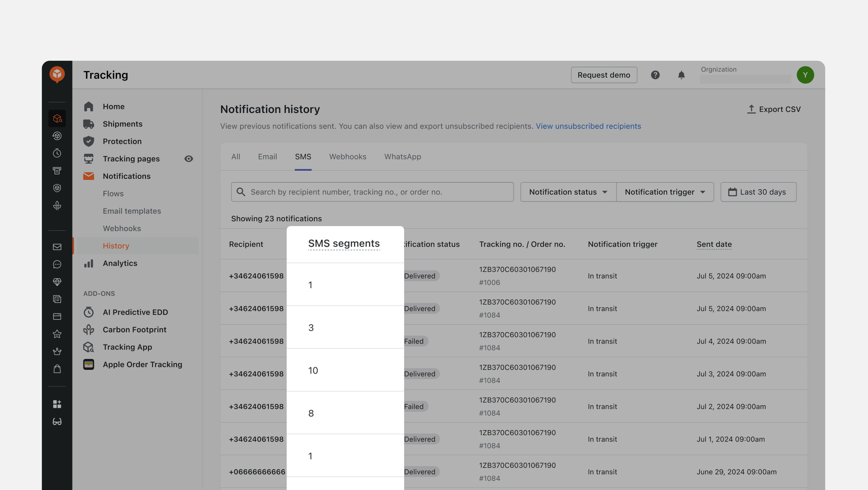Viewport: 868px width, 490px height.
Task: Open the Y user avatar
Action: tap(805, 75)
